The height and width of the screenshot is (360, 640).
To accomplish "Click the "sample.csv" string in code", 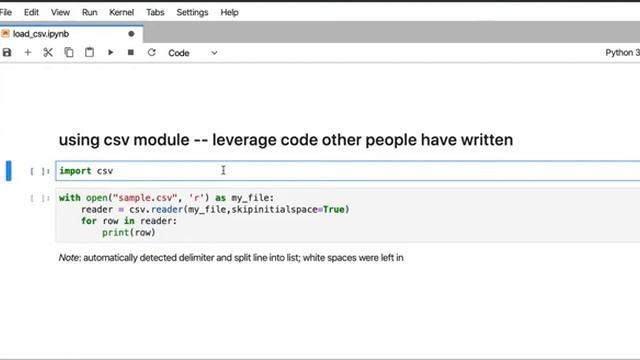I will click(x=145, y=198).
